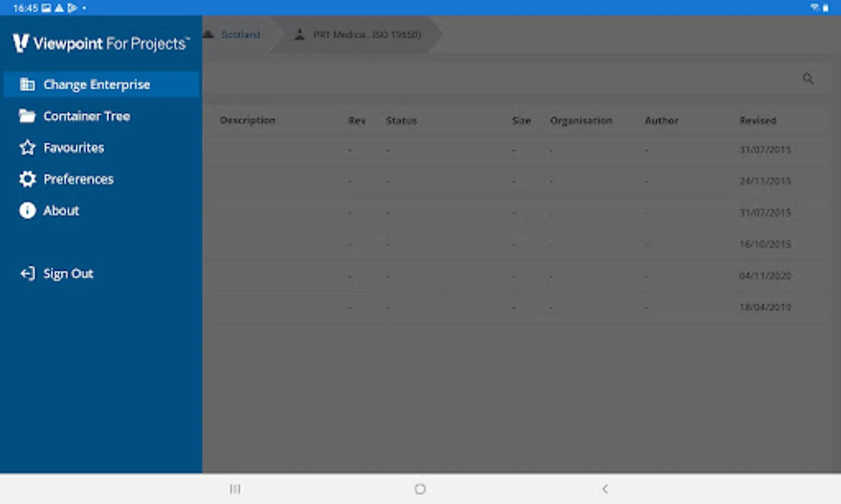This screenshot has width=841, height=504.
Task: Click the Favourites star icon
Action: 27,147
